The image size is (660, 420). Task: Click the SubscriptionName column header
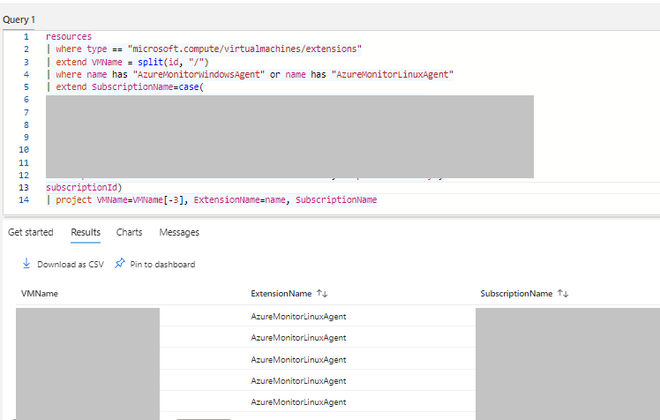click(516, 293)
